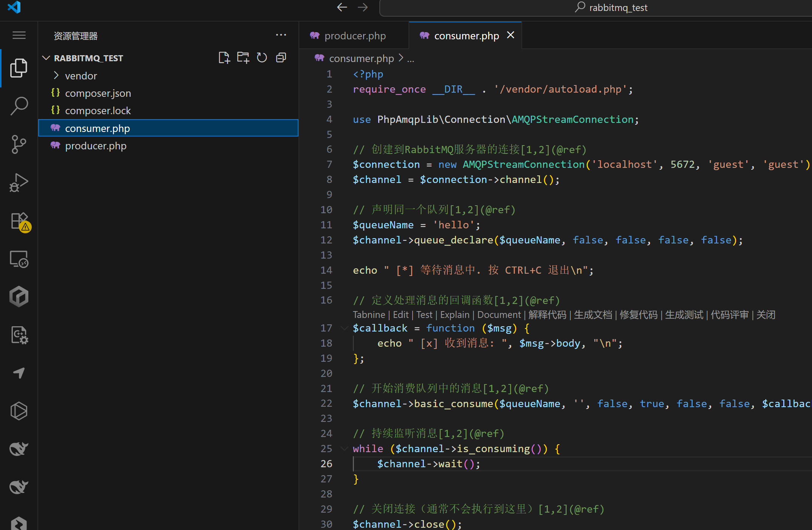The image size is (812, 530).
Task: Open the Source Control view
Action: tap(19, 144)
